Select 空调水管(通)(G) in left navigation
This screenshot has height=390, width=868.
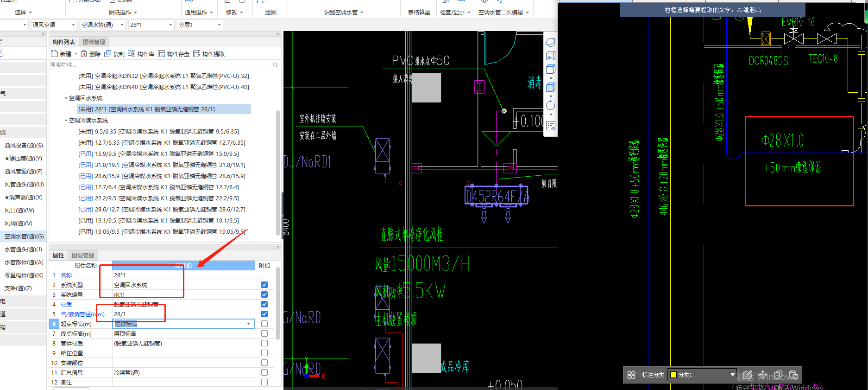[x=23, y=237]
